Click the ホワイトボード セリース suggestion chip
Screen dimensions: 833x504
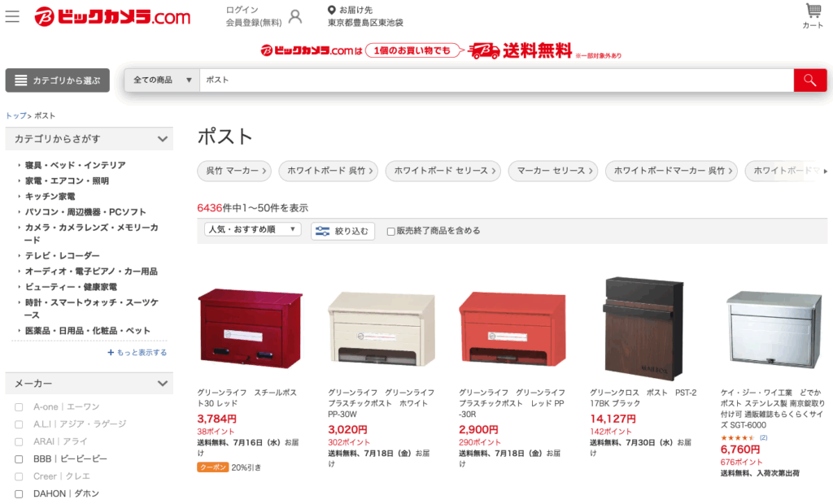[443, 171]
